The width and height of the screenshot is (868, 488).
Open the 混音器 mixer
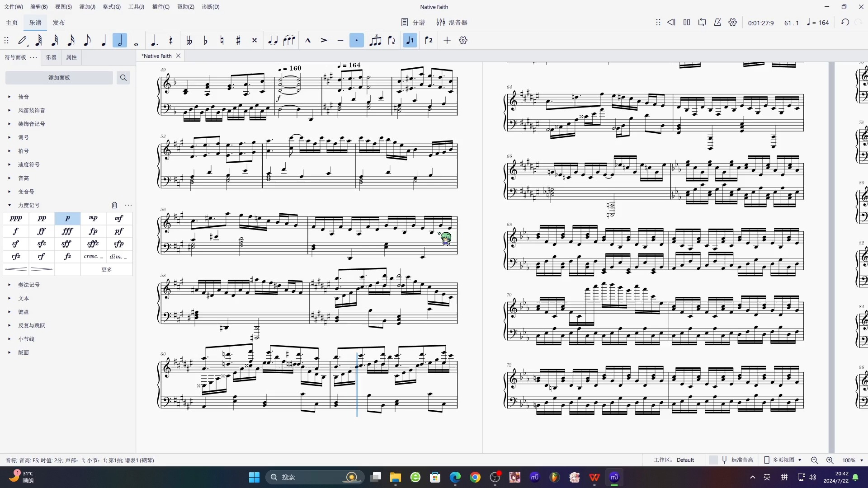click(x=452, y=23)
